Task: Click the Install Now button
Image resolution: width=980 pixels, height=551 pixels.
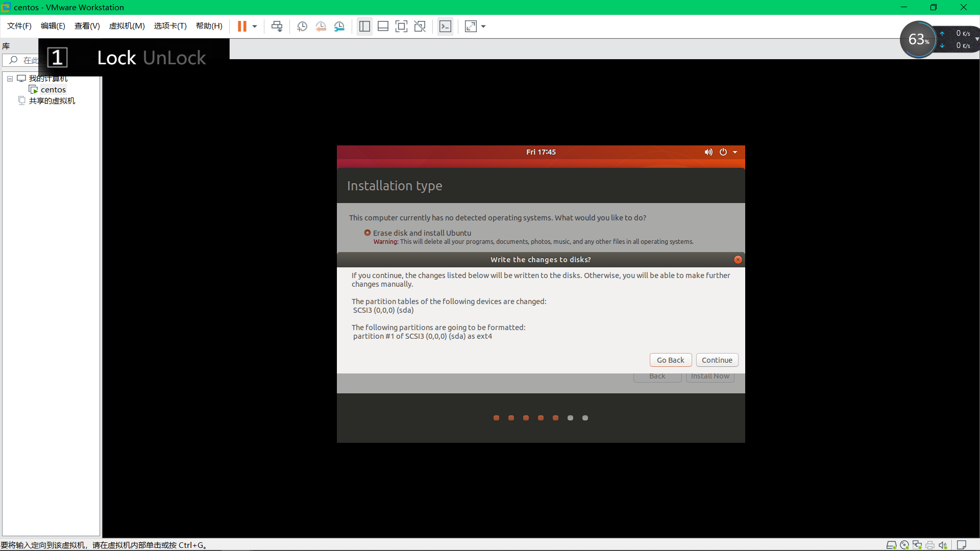Action: [x=710, y=377]
